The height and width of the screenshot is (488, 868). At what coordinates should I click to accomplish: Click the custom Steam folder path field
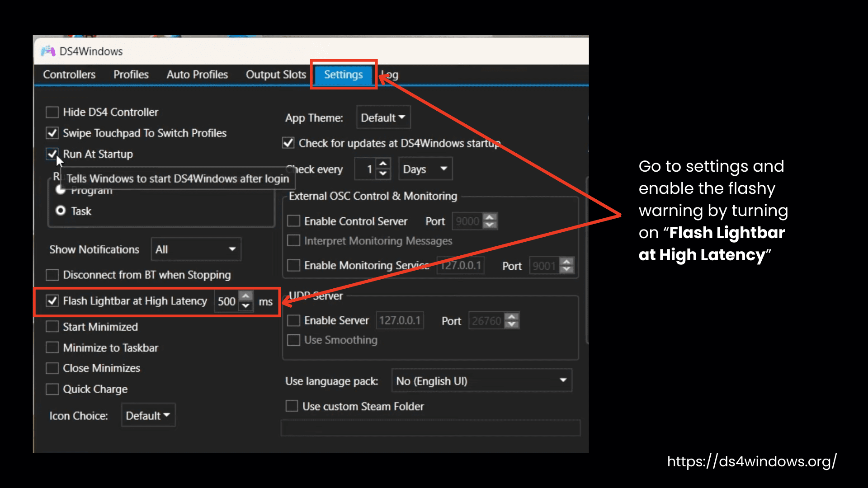[430, 428]
